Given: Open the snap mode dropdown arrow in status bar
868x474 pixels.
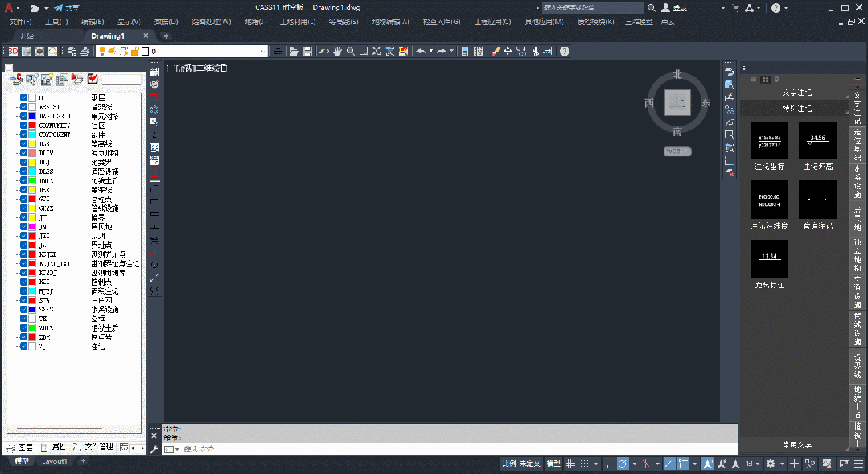Looking at the screenshot, I should tap(596, 464).
